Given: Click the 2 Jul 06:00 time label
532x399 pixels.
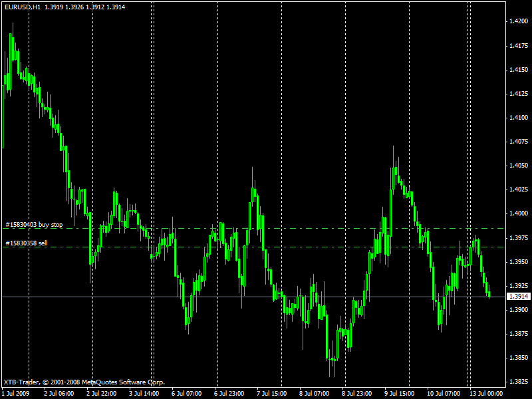Looking at the screenshot, I should tap(59, 394).
